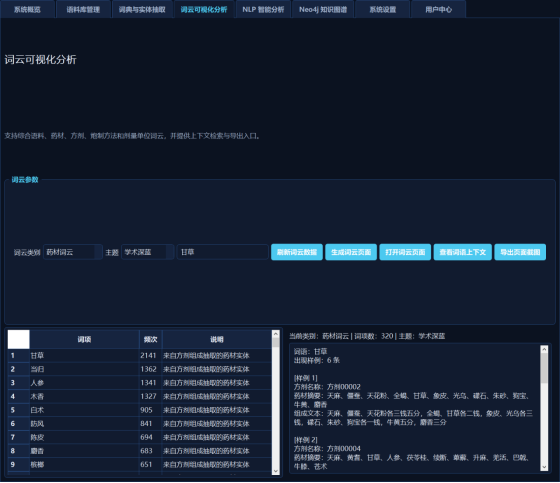The image size is (560, 483).
Task: Open the 系统设置 tab
Action: point(382,9)
